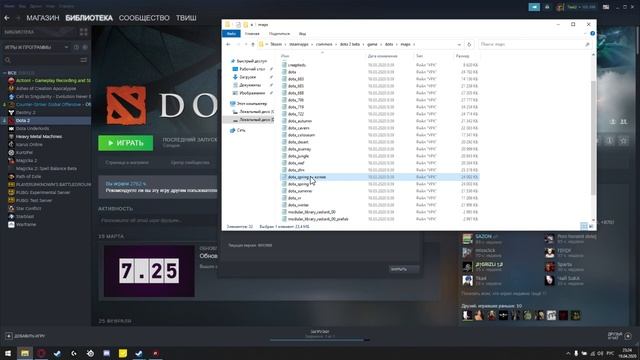Click the microphone icon in system tray
Image resolution: width=640 pixels, height=360 pixels.
pyautogui.click(x=576, y=353)
